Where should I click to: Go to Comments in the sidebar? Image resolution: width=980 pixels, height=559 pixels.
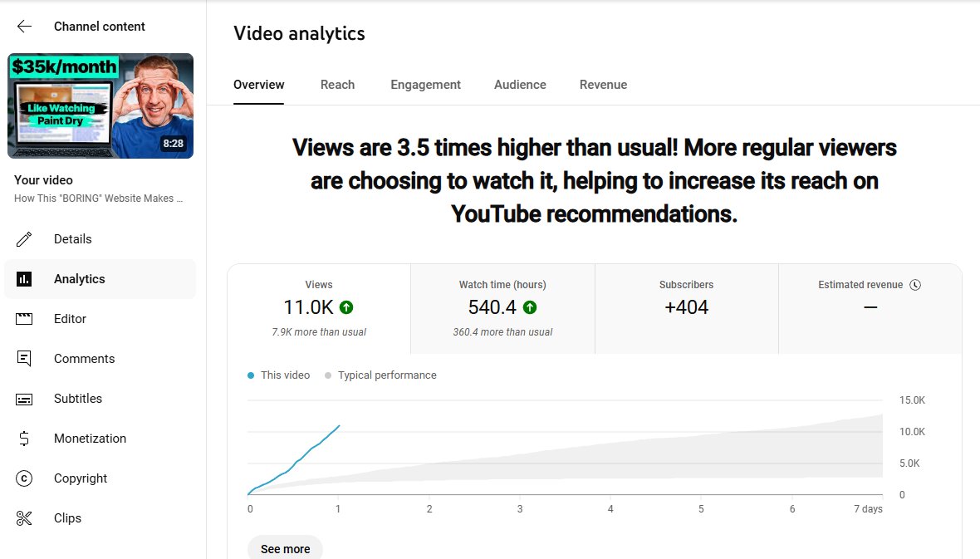100,358
